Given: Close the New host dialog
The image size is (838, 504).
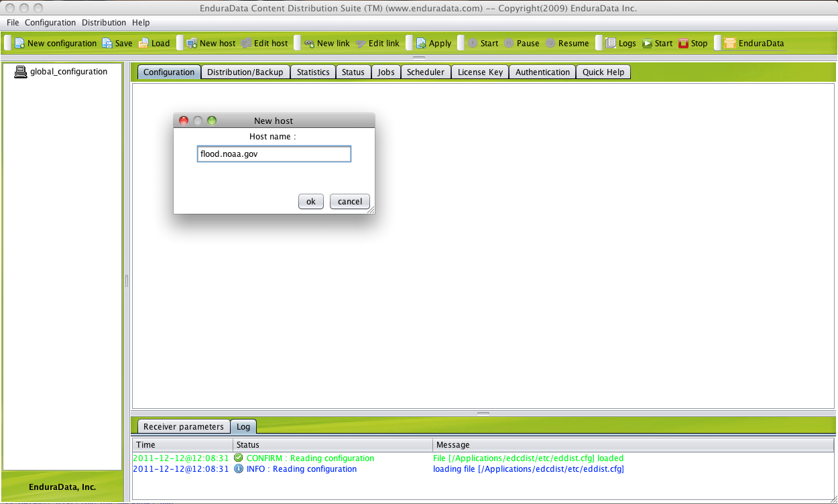Looking at the screenshot, I should [184, 121].
